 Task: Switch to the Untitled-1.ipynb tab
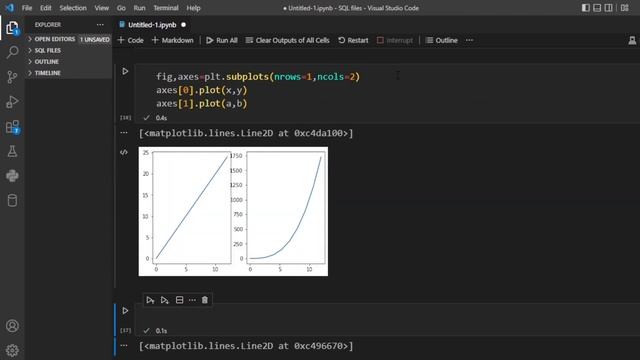(152, 25)
